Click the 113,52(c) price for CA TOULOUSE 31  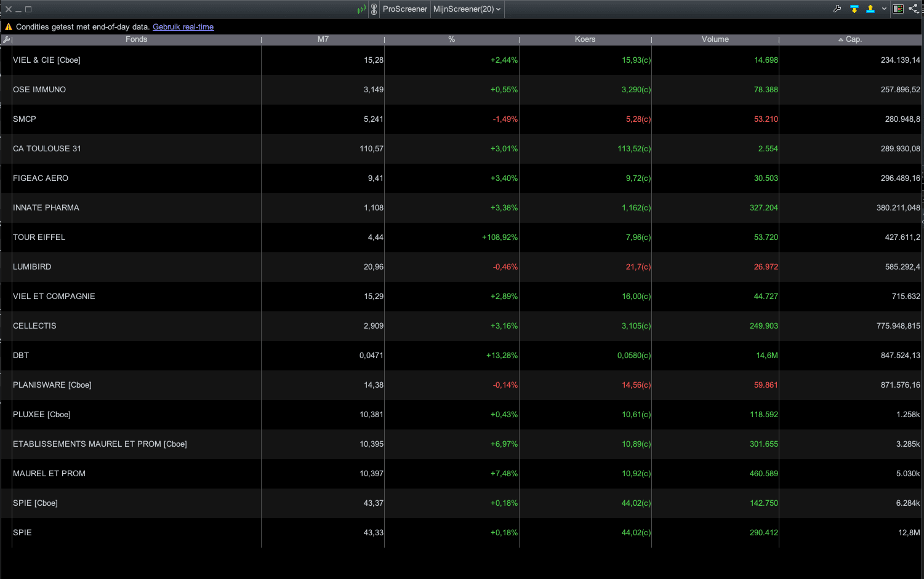coord(634,149)
